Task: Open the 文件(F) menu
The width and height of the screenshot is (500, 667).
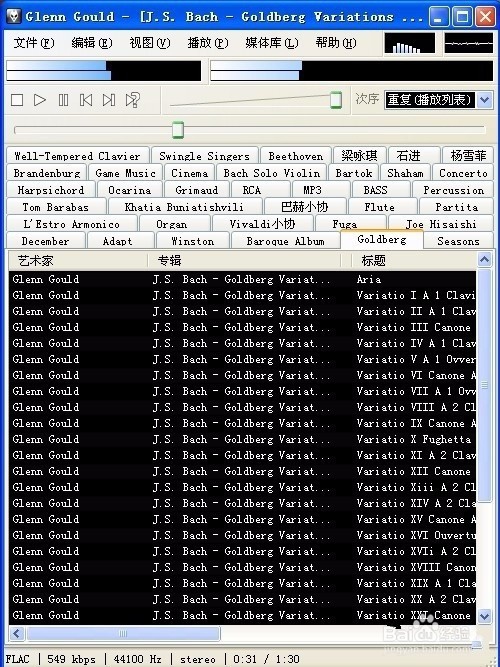Action: click(x=34, y=43)
